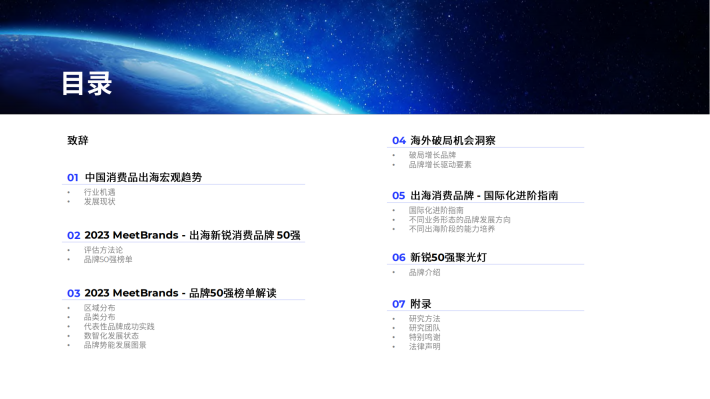Click the 目录 title in banner
This screenshot has height=399, width=710.
[x=87, y=83]
